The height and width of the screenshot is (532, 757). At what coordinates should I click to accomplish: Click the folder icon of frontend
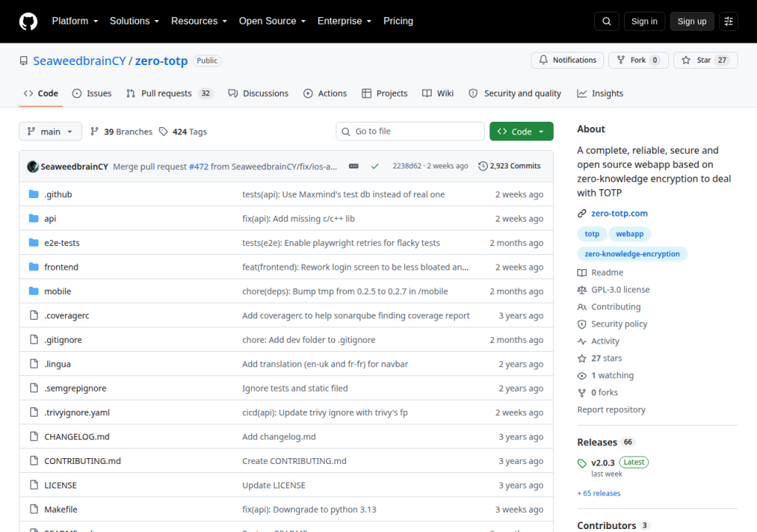34,267
